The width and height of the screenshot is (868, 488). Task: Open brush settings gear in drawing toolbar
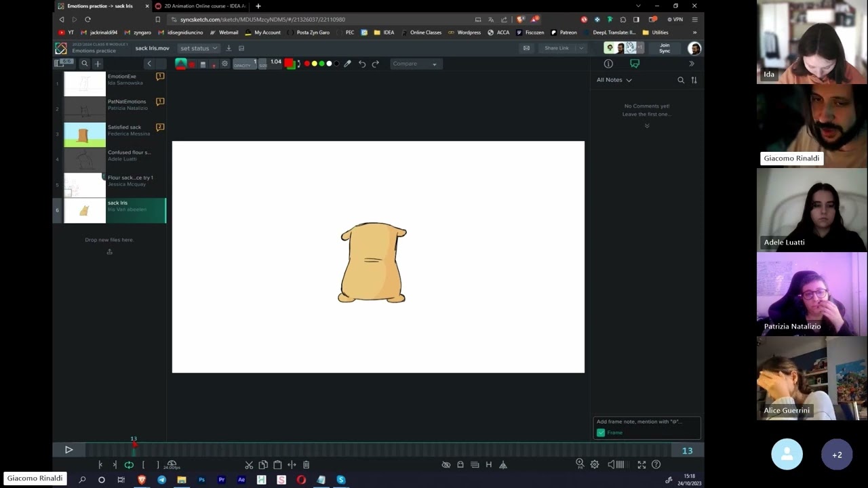(x=225, y=64)
